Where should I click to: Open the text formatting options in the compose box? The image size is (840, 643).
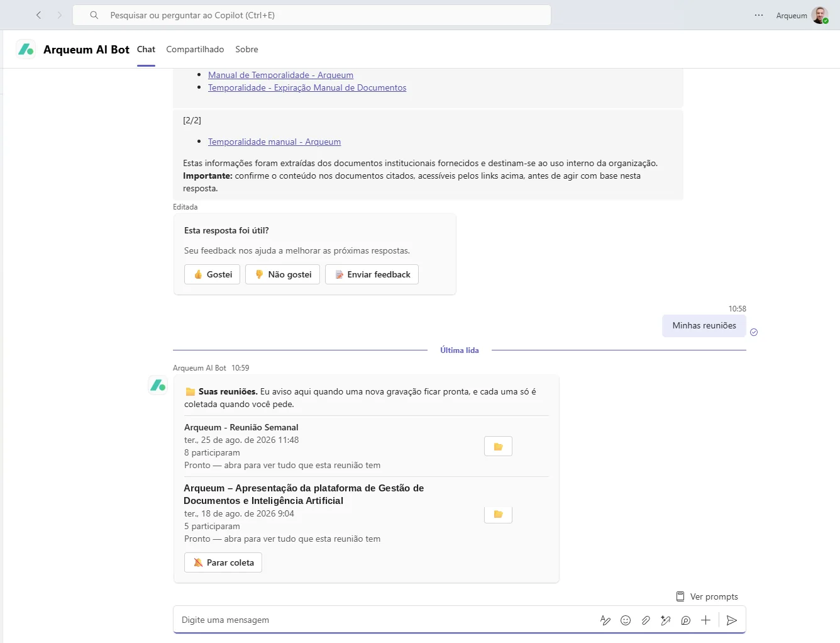pyautogui.click(x=605, y=620)
